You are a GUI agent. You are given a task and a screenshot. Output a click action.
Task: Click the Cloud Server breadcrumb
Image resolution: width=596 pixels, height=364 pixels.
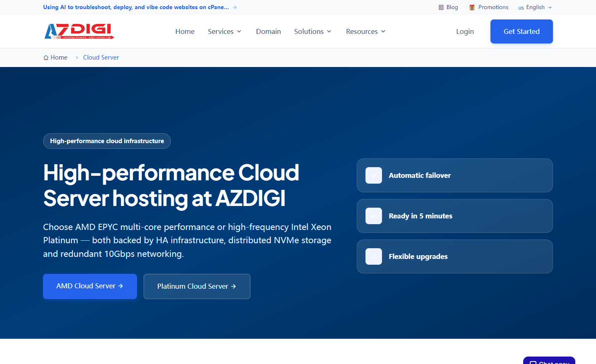[101, 57]
